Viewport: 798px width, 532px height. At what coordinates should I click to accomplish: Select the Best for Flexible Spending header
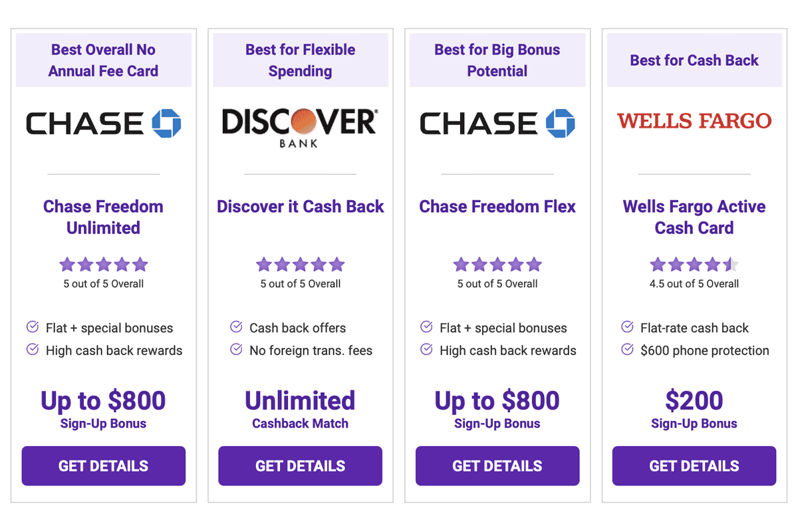[x=300, y=60]
